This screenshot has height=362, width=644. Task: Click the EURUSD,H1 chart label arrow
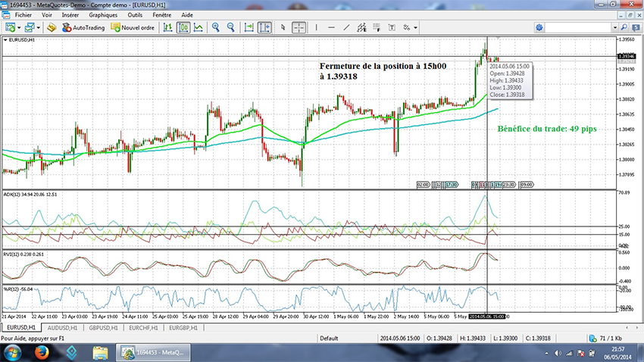(5, 40)
